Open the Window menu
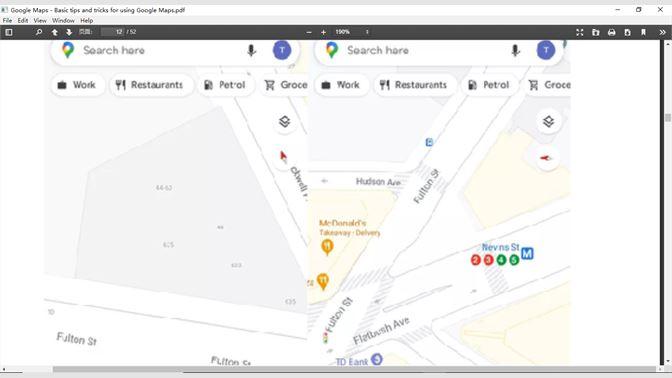 pos(63,20)
